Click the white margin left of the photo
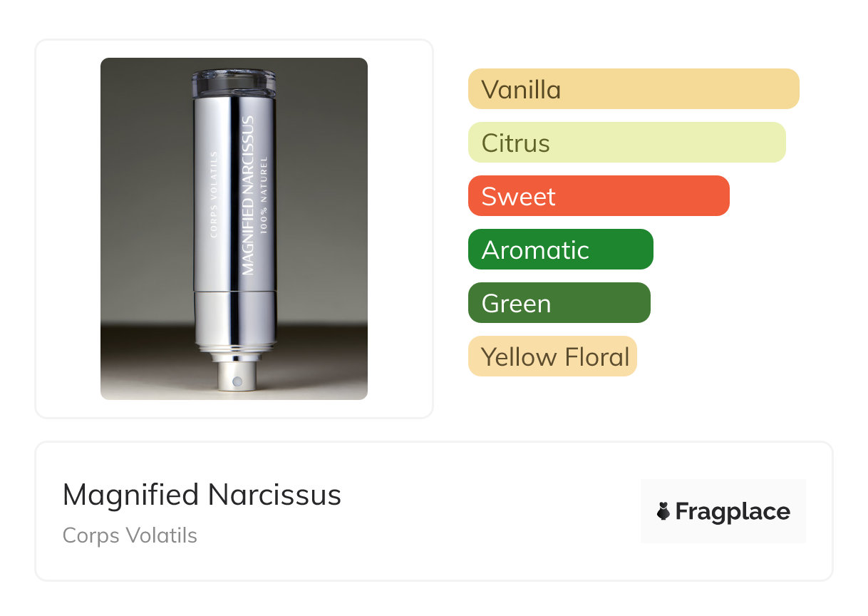The image size is (868, 616). [68, 228]
